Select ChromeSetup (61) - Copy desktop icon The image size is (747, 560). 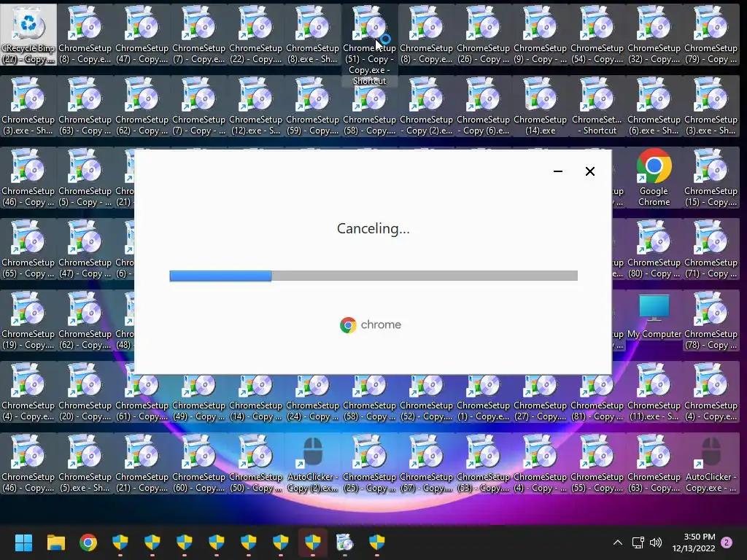tap(142, 397)
